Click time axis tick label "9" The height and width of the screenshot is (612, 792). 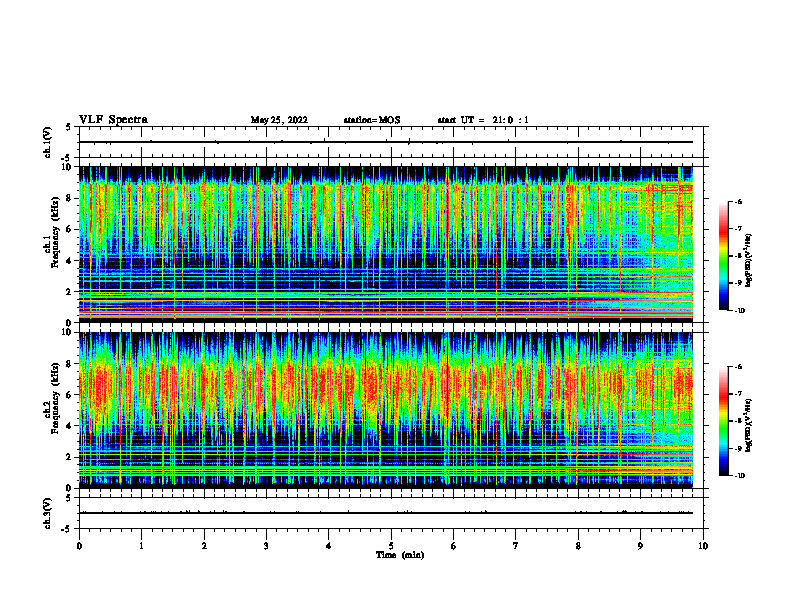[640, 546]
